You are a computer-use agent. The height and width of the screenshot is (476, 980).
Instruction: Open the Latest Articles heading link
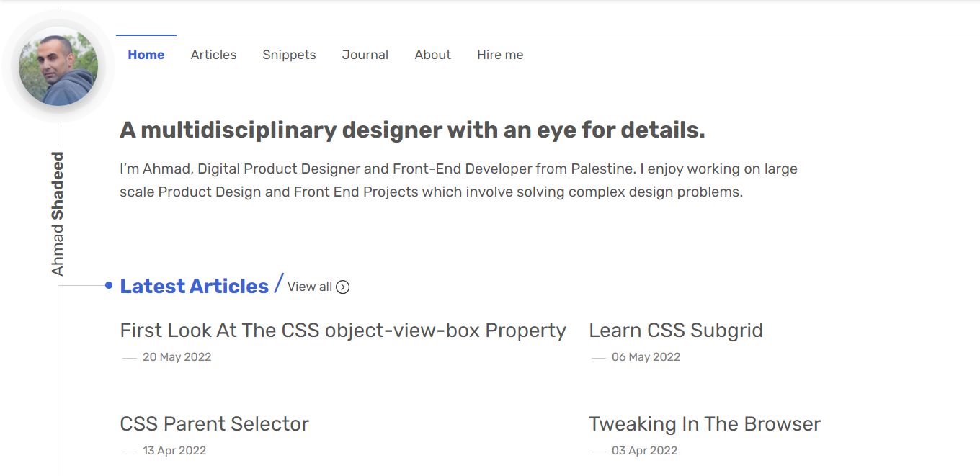(x=194, y=286)
